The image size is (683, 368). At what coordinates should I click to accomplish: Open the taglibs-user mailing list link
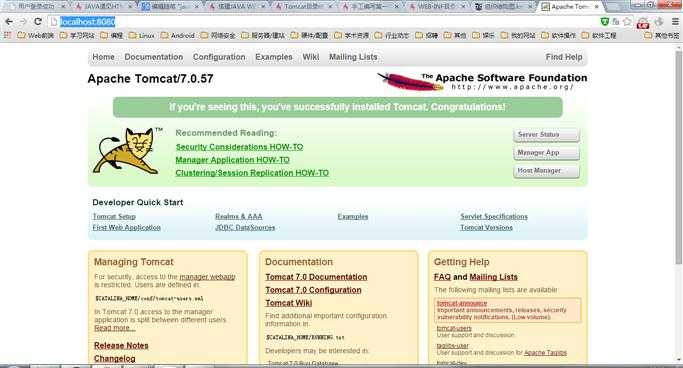(x=453, y=346)
